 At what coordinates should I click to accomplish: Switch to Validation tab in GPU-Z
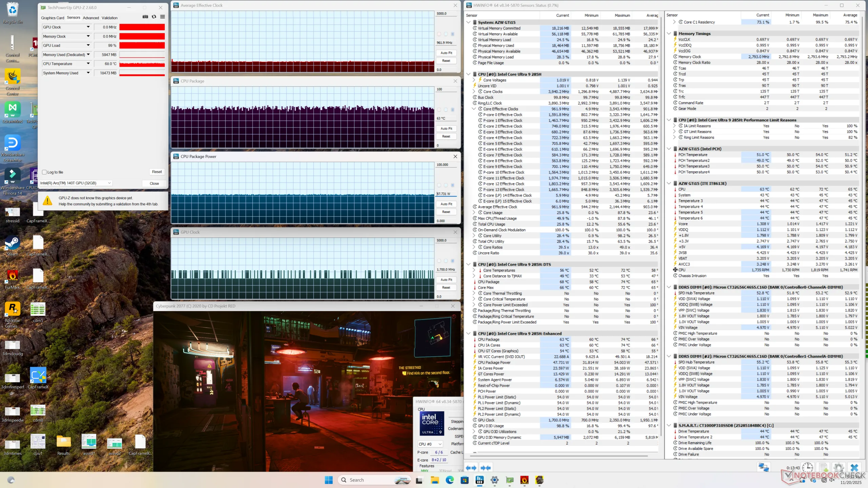(110, 18)
